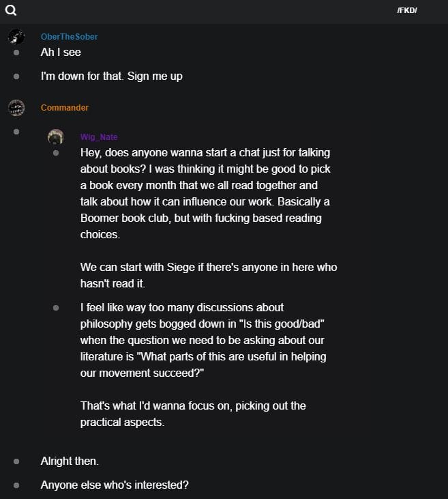This screenshot has height=499, width=448.
Task: Click the search magnifier icon
Action: (x=11, y=10)
